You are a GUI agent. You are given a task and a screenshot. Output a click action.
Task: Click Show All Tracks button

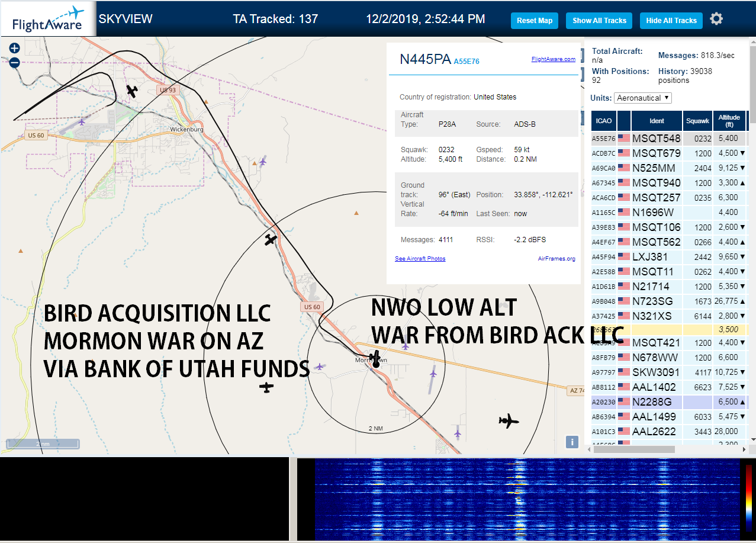point(599,21)
